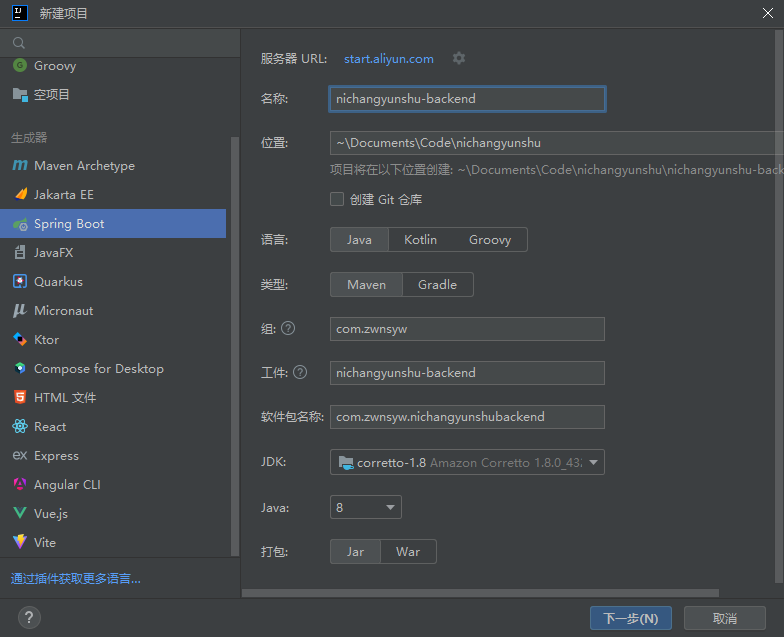
Task: Click the empty project folder icon
Action: [x=20, y=94]
